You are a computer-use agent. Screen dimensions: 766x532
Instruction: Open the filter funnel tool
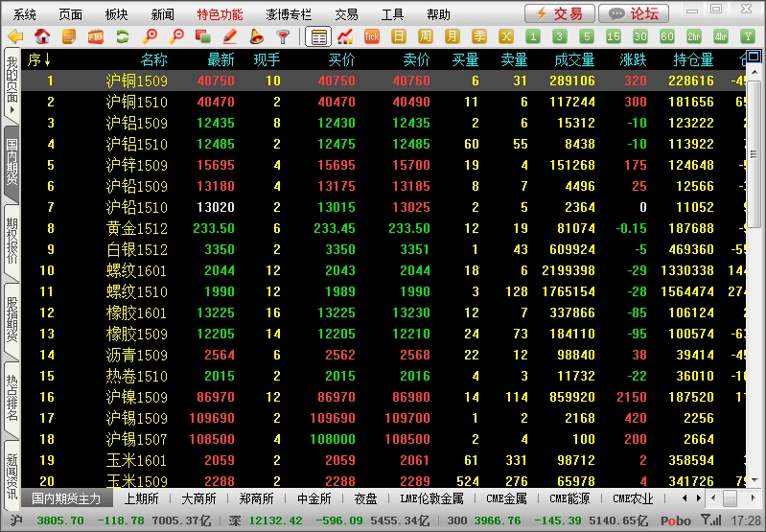point(283,36)
